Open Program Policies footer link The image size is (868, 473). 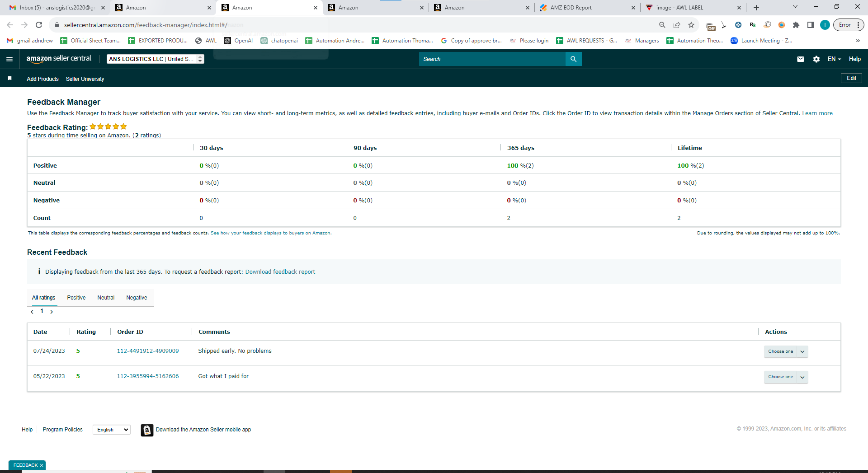(x=63, y=430)
